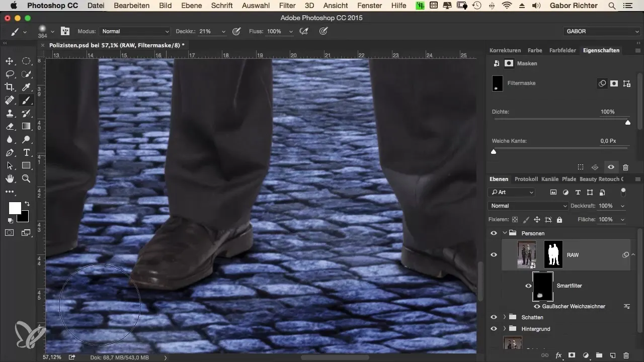This screenshot has width=644, height=362.
Task: Select the Horizontal Type tool
Action: tap(26, 152)
